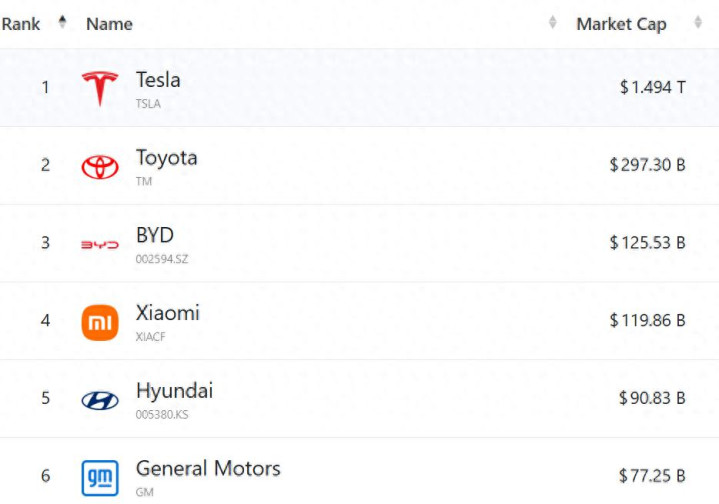
Task: Sort by Rank using arrow icon
Action: point(63,23)
